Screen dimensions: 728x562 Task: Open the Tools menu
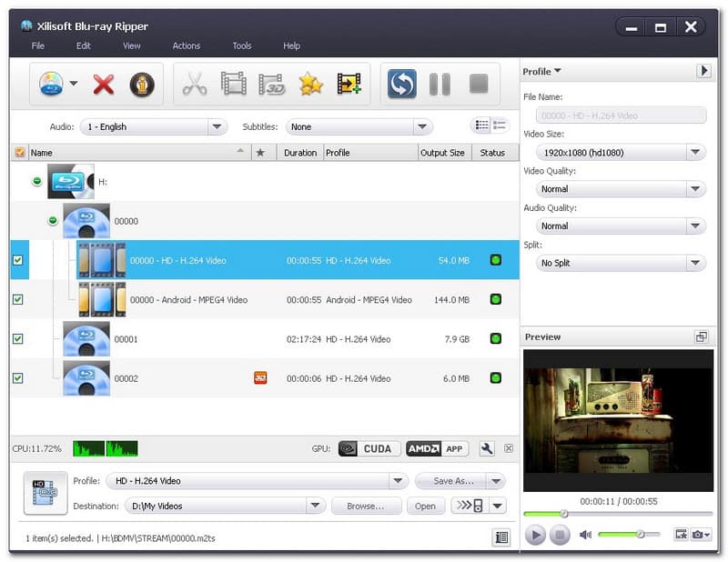tap(241, 45)
